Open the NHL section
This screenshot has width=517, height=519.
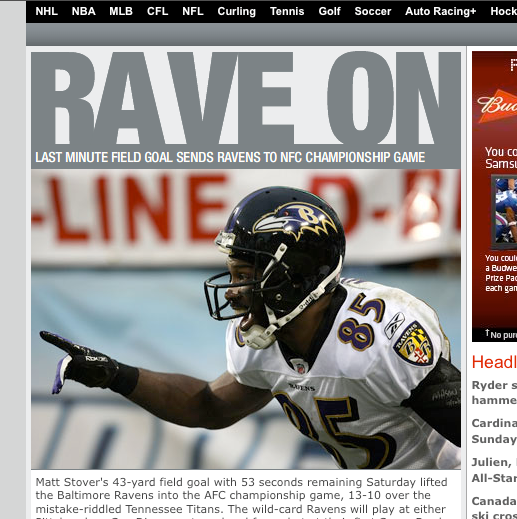coord(46,11)
